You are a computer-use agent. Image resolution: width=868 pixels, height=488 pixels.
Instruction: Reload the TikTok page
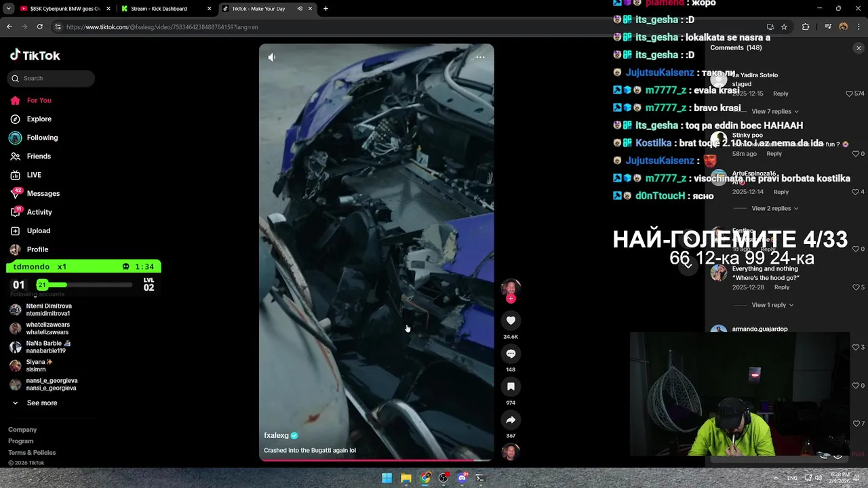click(39, 27)
